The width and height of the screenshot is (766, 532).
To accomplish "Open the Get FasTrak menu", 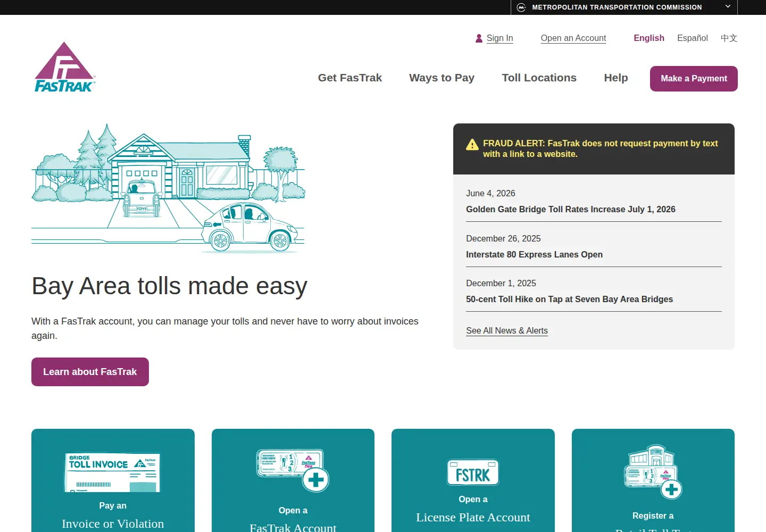I will point(350,78).
